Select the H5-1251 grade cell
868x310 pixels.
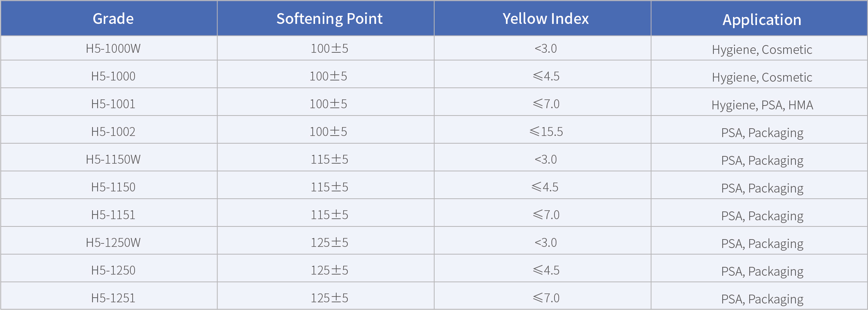[x=113, y=298]
